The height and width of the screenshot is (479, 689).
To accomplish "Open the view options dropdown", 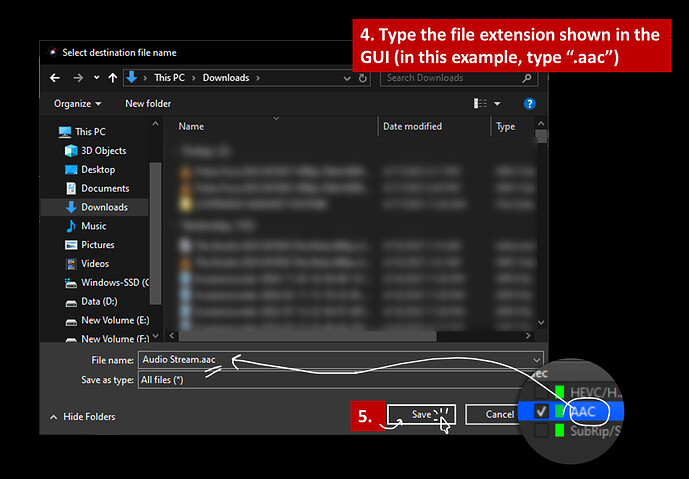I will pos(497,103).
